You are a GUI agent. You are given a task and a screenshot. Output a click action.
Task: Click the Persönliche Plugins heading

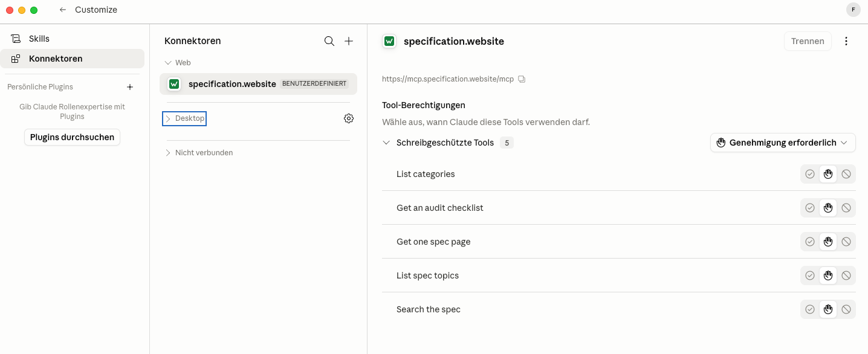[40, 87]
